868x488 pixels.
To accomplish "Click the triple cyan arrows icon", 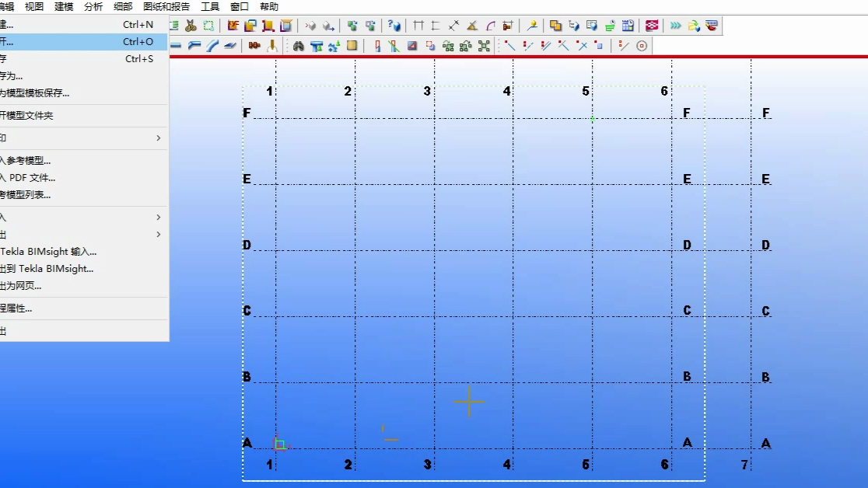I will 675,26.
